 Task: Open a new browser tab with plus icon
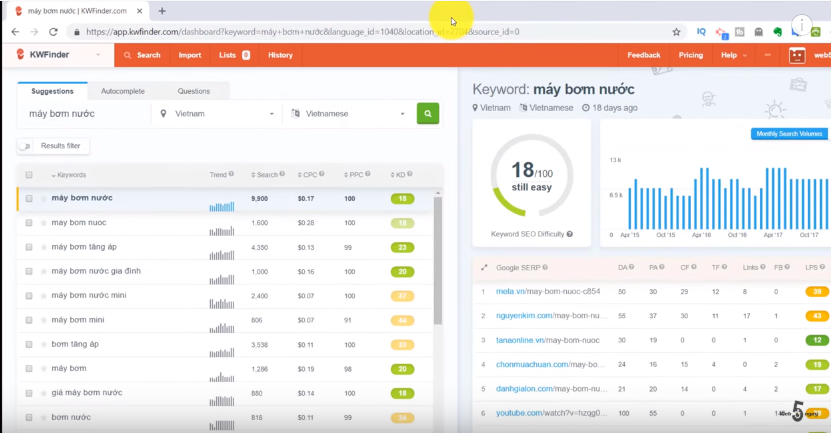pyautogui.click(x=162, y=11)
